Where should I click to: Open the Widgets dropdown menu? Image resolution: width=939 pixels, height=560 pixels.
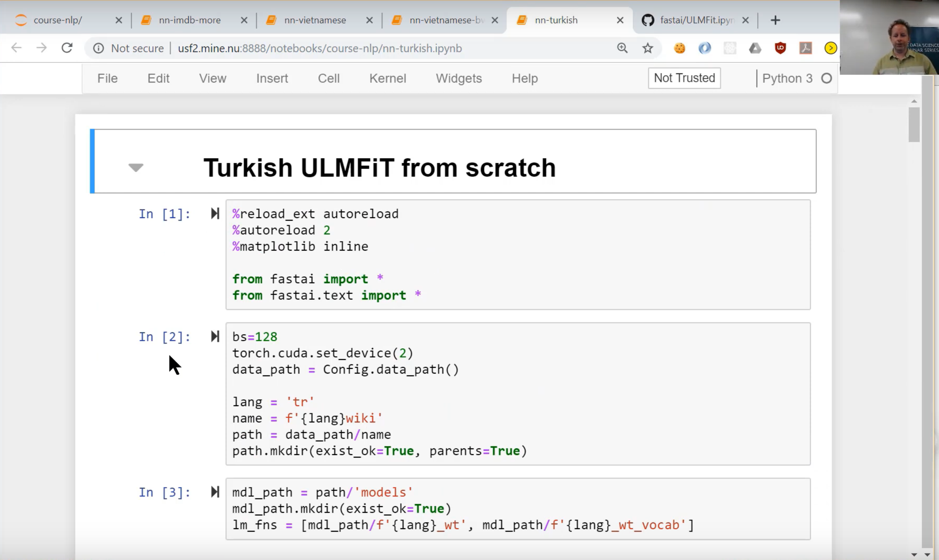(458, 78)
